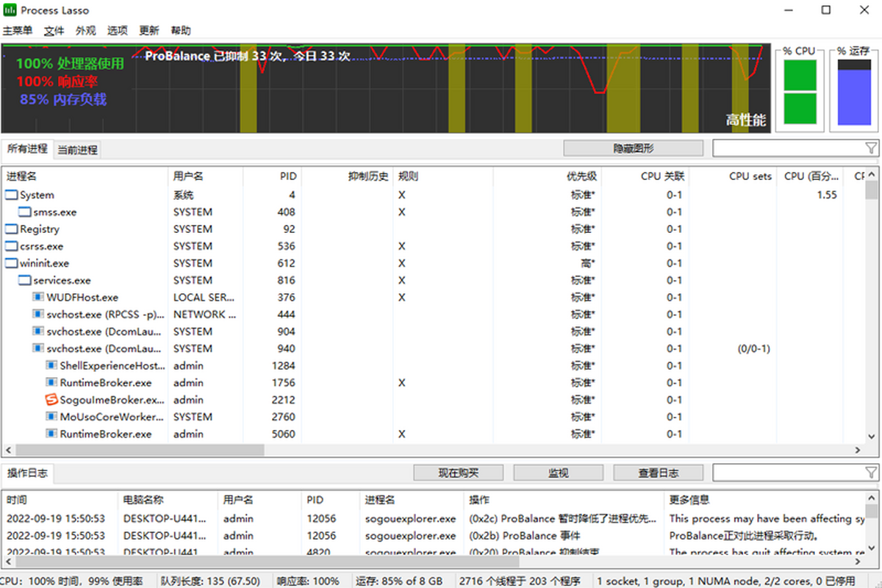
Task: Click the WUDFHost.exe process icon
Action: click(x=38, y=298)
